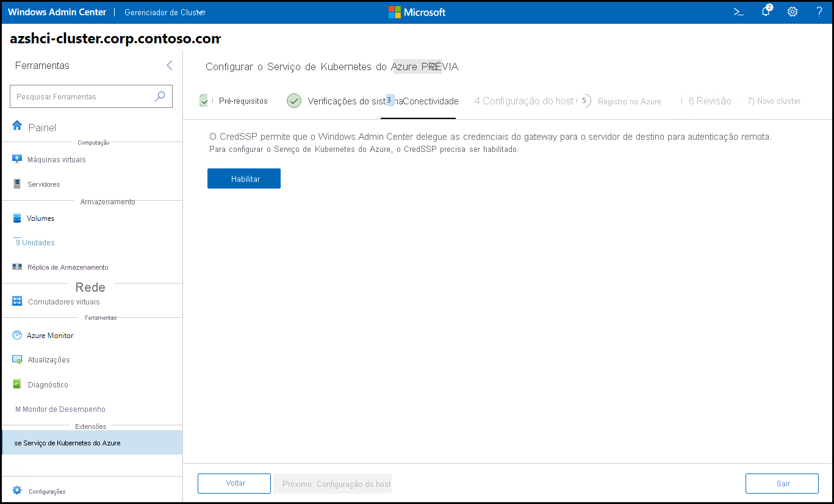Click the Configurar o Serviço de Kubernetes heading
Viewport: 834px width, 504px height.
click(x=332, y=67)
